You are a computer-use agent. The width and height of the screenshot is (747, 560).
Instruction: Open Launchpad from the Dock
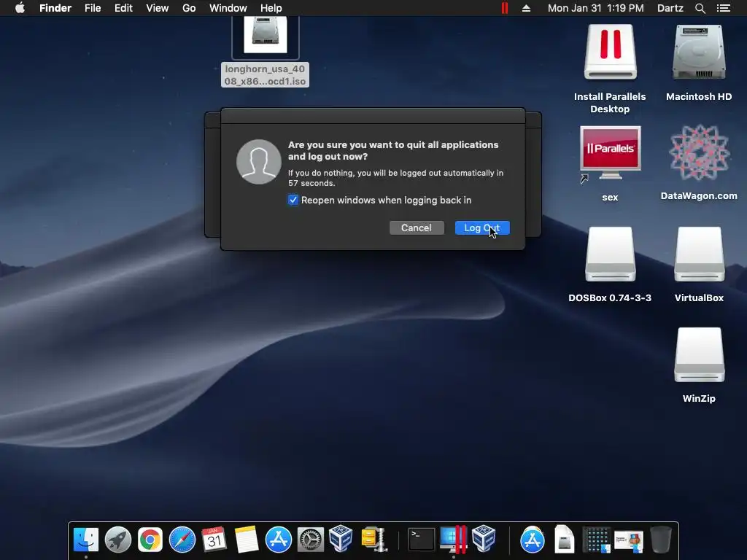[x=118, y=540]
